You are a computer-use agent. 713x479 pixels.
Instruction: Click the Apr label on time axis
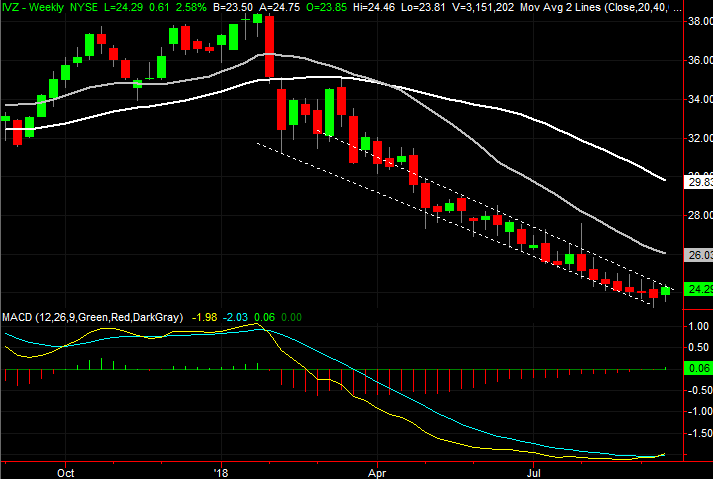pos(377,468)
